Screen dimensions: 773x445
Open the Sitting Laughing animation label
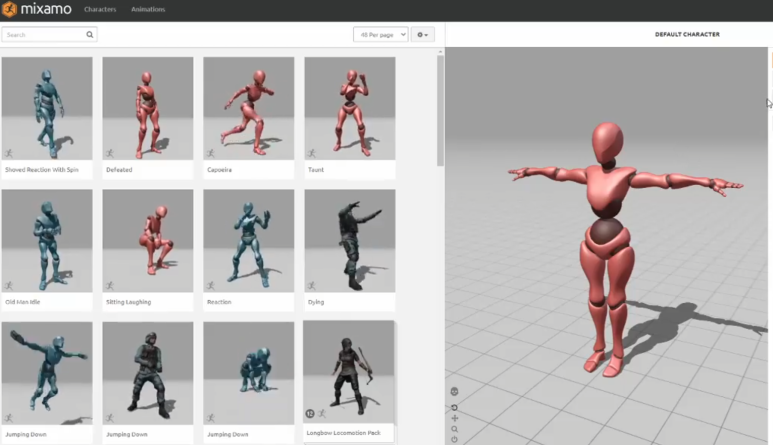click(x=128, y=302)
